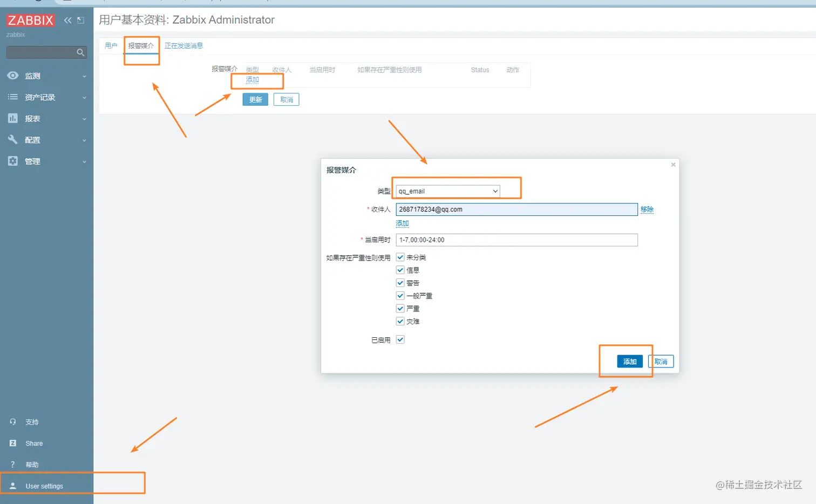Click the 添加 link under 报警媒介 table

coord(253,79)
